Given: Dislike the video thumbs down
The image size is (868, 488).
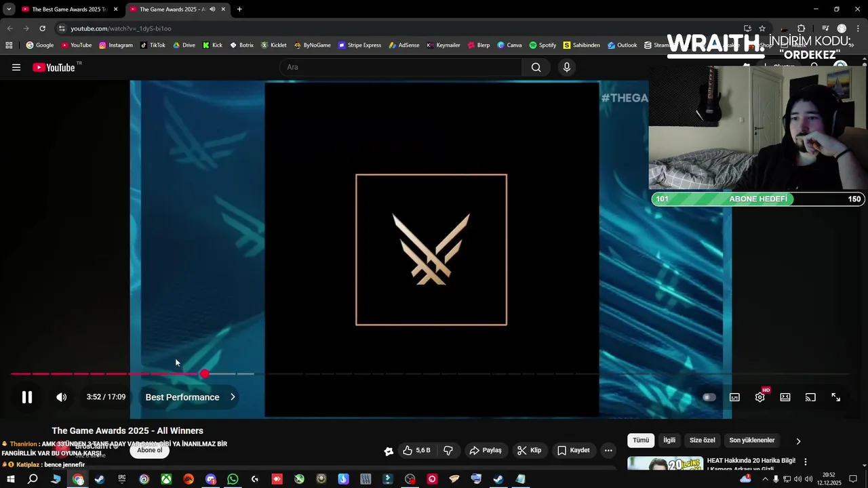Looking at the screenshot, I should 448,450.
